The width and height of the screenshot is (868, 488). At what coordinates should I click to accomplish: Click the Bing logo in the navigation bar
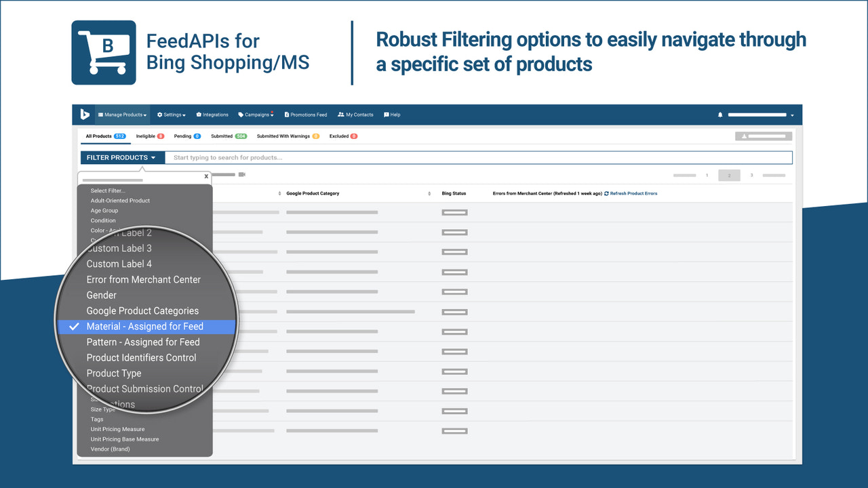[84, 114]
